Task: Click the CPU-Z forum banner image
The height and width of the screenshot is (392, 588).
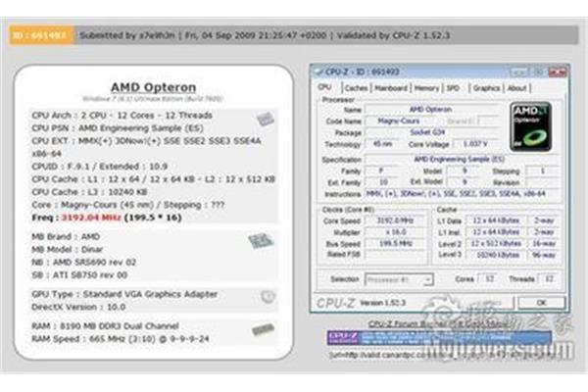Action: pyautogui.click(x=439, y=337)
